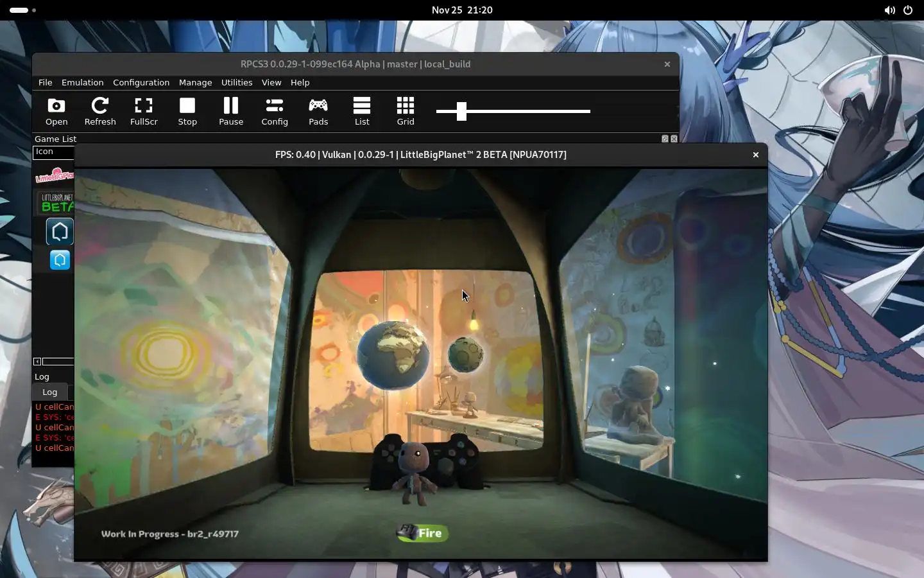Viewport: 924px width, 578px height.
Task: Click the volume speaker icon
Action: (889, 10)
